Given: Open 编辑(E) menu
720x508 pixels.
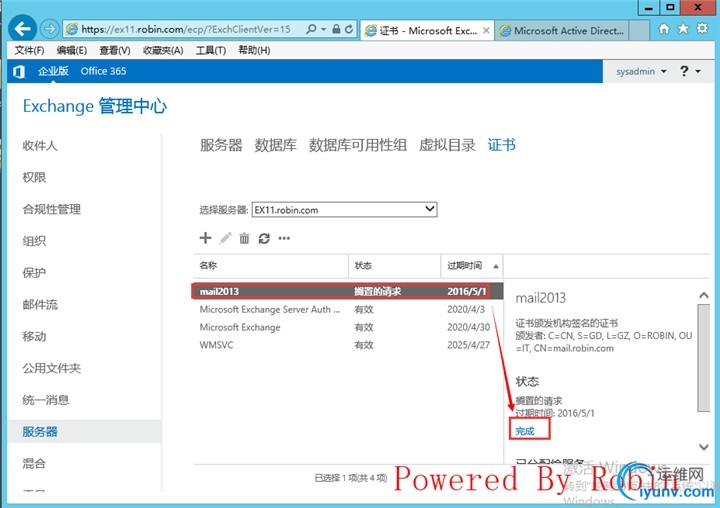Looking at the screenshot, I should pyautogui.click(x=72, y=50).
